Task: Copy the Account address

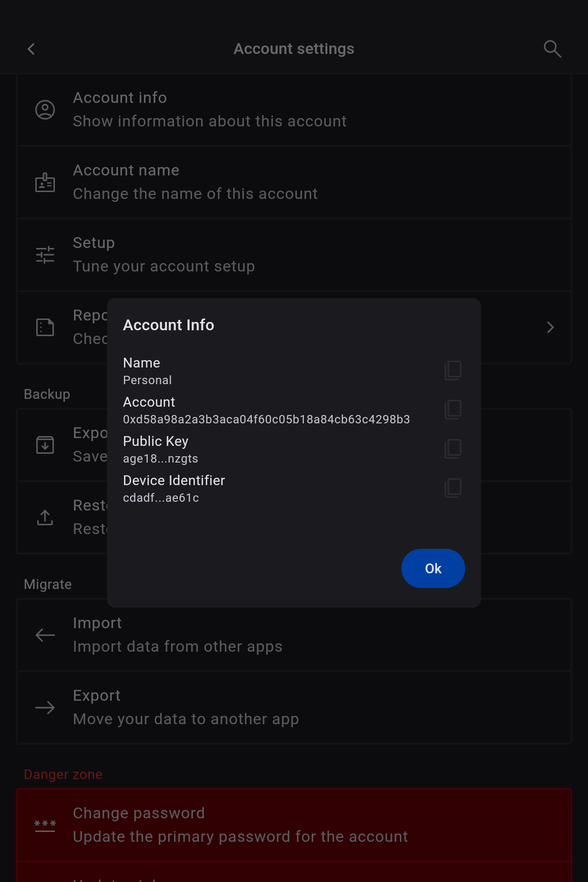Action: point(453,410)
